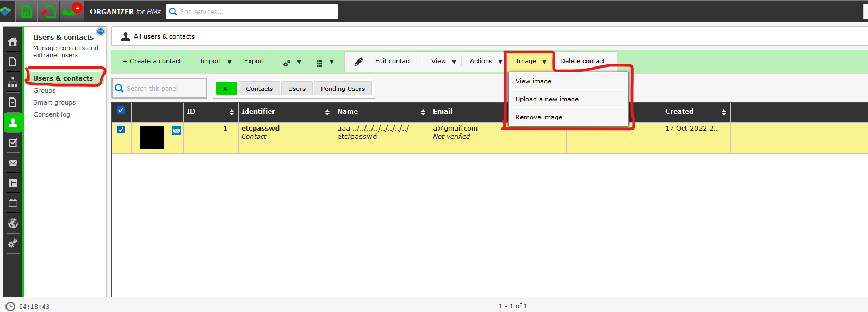Open the blank document sidebar icon

(13, 62)
